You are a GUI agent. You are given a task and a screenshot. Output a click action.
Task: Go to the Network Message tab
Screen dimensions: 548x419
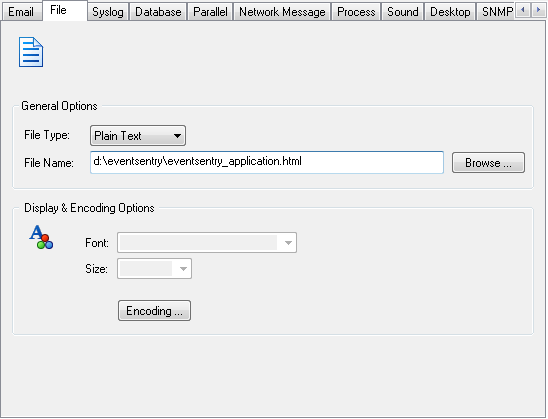click(x=282, y=12)
